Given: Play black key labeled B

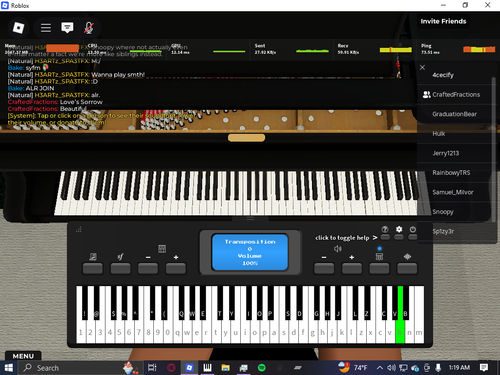Looking at the screenshot, I should (406, 303).
